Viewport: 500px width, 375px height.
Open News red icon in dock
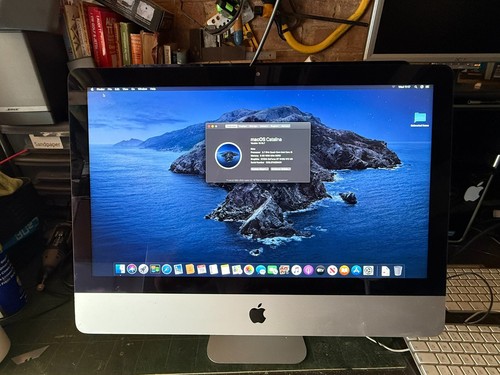pyautogui.click(x=332, y=269)
